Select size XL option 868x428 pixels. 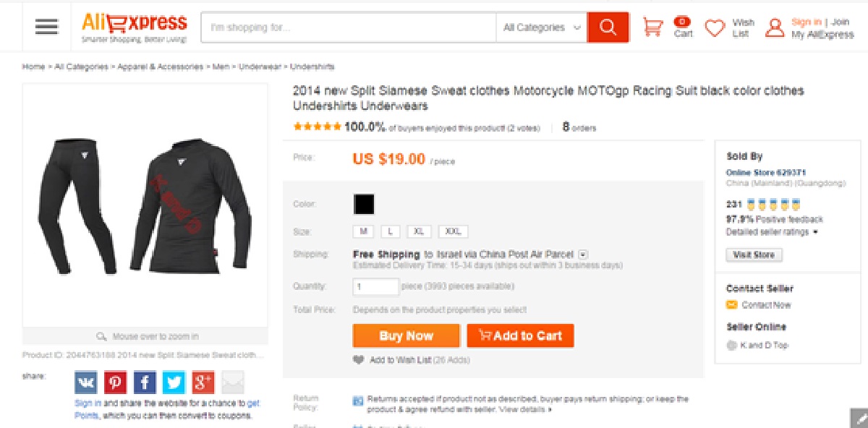(x=420, y=232)
